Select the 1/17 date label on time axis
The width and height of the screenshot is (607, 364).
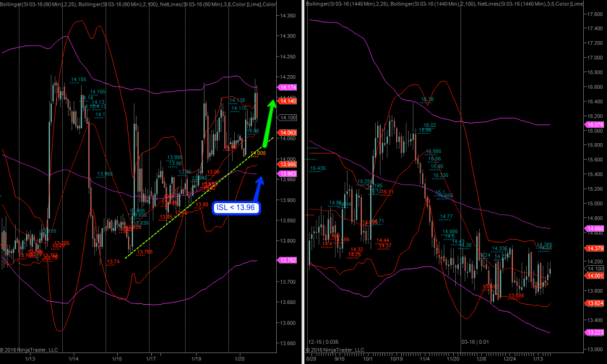point(150,359)
